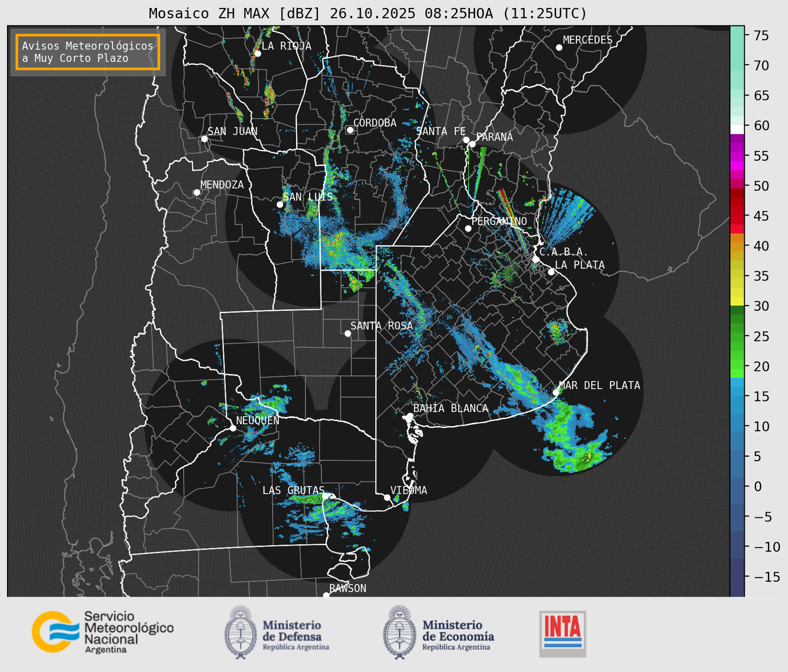Click the LA PLATA city marker dot
The image size is (788, 672).
[551, 272]
